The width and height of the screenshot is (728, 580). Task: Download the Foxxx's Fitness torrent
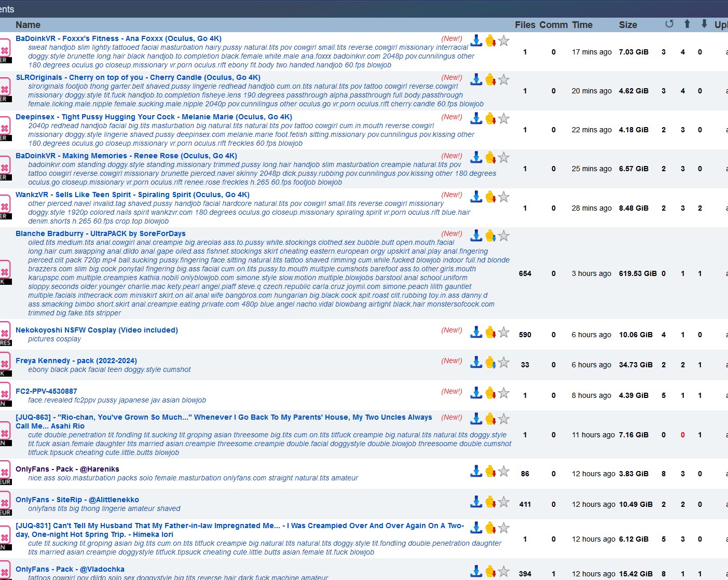(x=476, y=40)
